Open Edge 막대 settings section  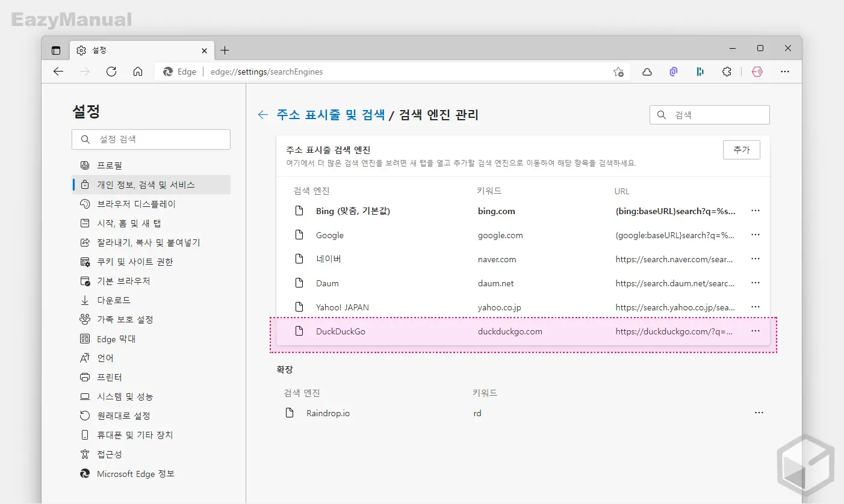(x=151, y=339)
